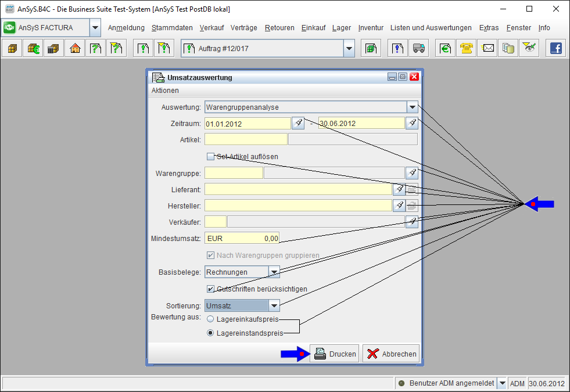Expand the Auswertung dropdown
This screenshot has width=570, height=392.
tap(412, 107)
